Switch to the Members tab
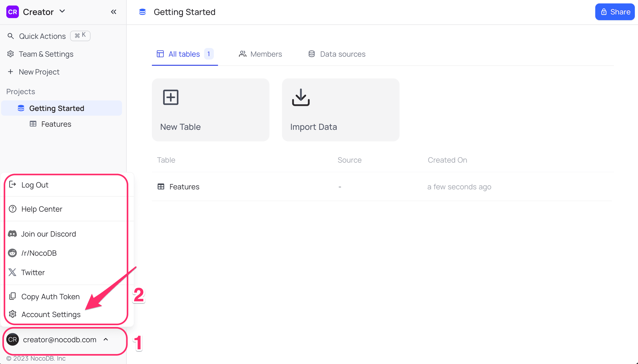 coord(260,54)
